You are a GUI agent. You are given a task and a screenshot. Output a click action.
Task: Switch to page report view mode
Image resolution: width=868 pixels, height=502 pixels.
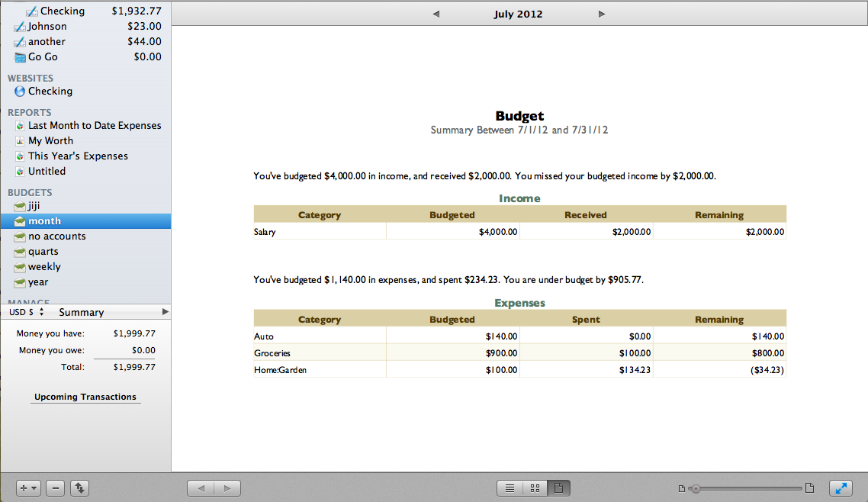(558, 488)
